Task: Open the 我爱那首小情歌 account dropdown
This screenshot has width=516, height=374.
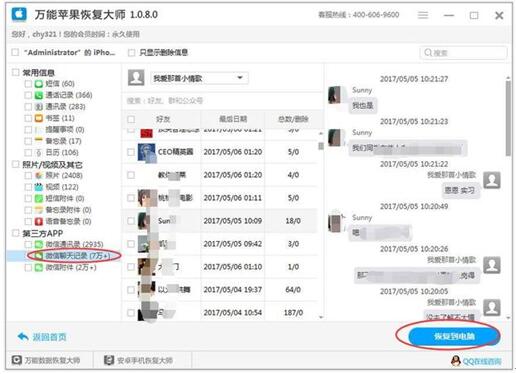Action: tap(199, 78)
